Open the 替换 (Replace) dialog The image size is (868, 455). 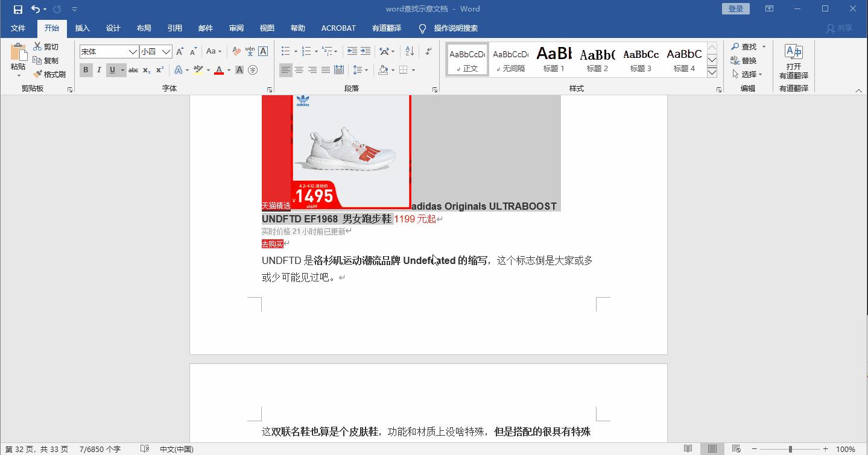[x=746, y=60]
